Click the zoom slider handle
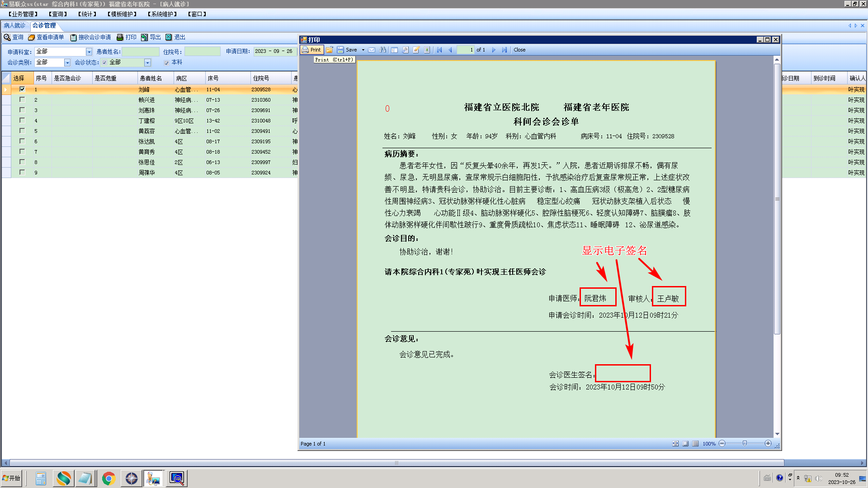The image size is (868, 488). tap(745, 443)
